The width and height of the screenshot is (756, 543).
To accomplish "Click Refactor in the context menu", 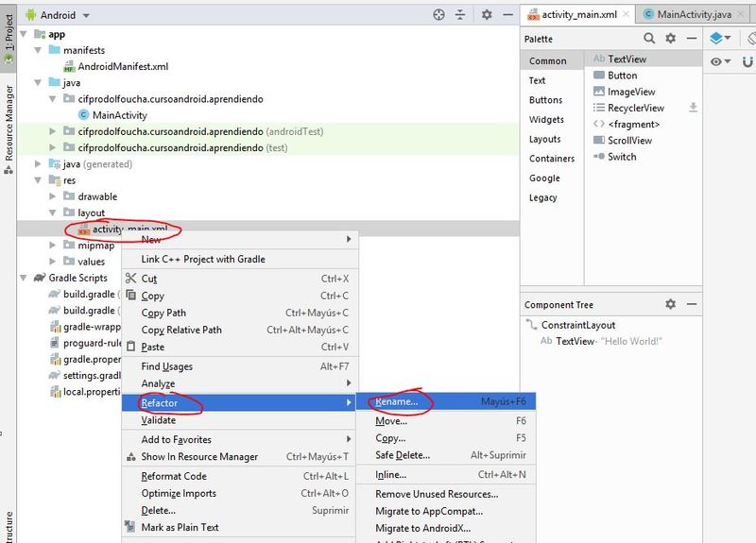I will (239, 403).
